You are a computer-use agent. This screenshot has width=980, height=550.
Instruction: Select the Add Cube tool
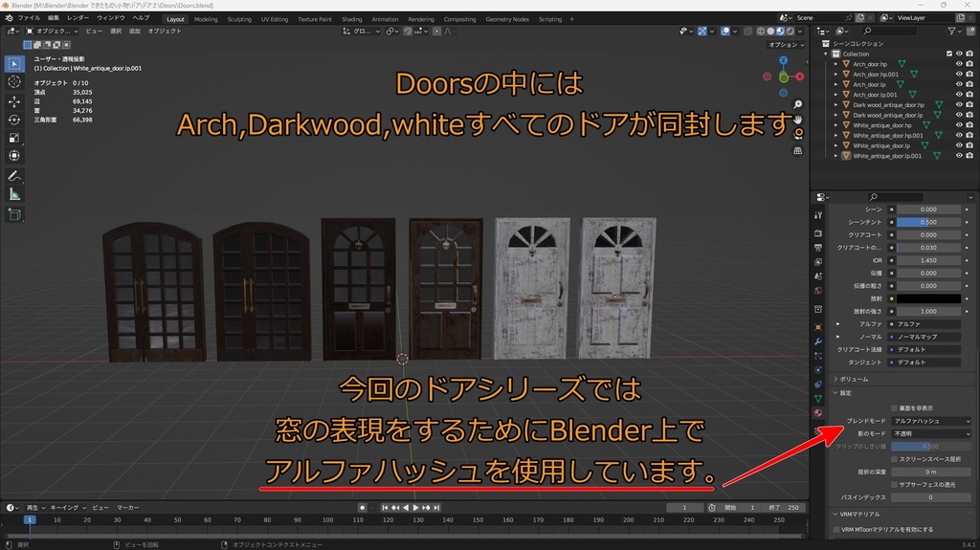click(x=14, y=214)
